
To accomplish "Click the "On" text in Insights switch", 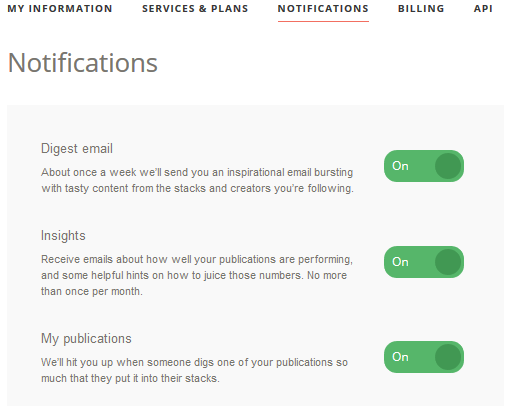I will tap(400, 262).
